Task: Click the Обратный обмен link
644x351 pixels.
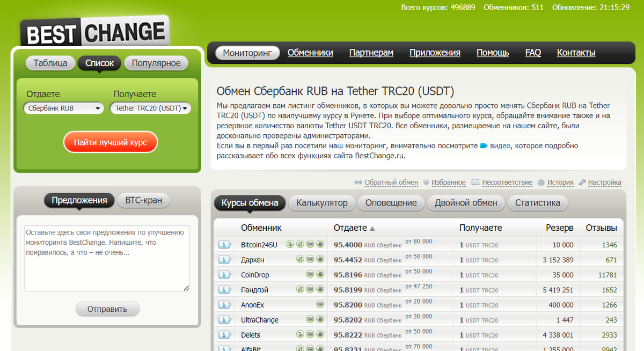Action: point(391,182)
